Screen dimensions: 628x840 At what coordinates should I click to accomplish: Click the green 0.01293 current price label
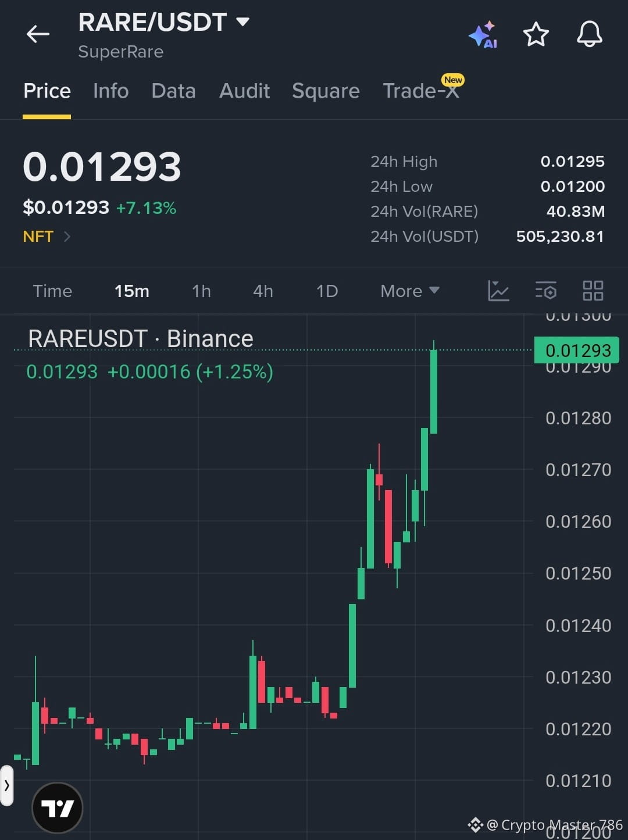577,351
